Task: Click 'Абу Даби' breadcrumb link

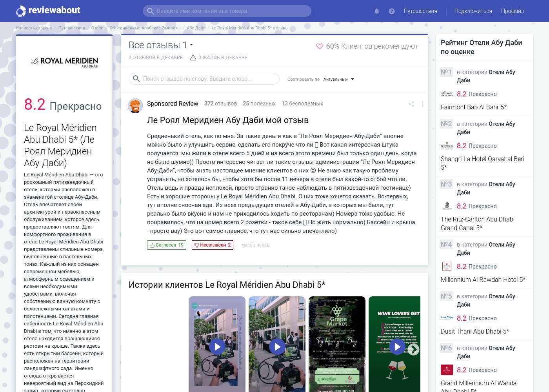Action: tap(196, 28)
